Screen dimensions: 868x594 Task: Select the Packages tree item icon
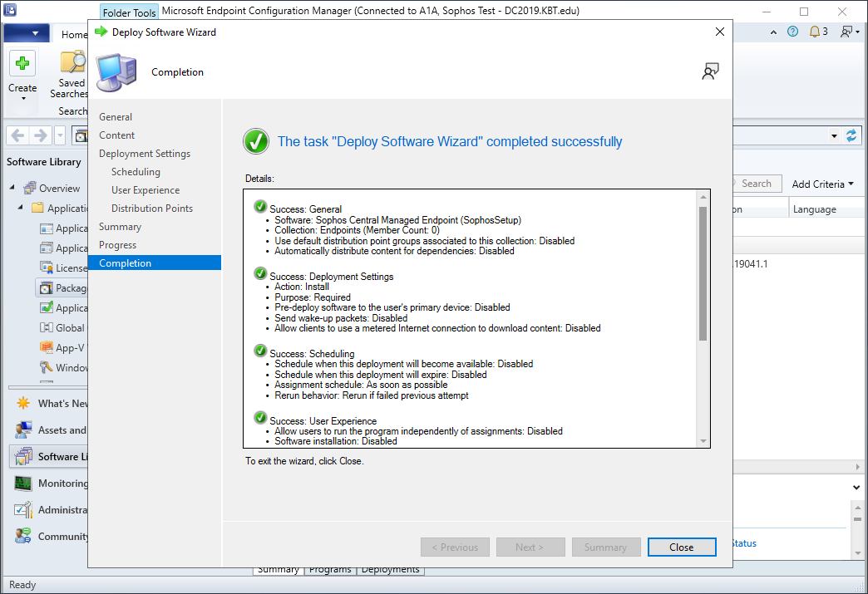(x=47, y=287)
